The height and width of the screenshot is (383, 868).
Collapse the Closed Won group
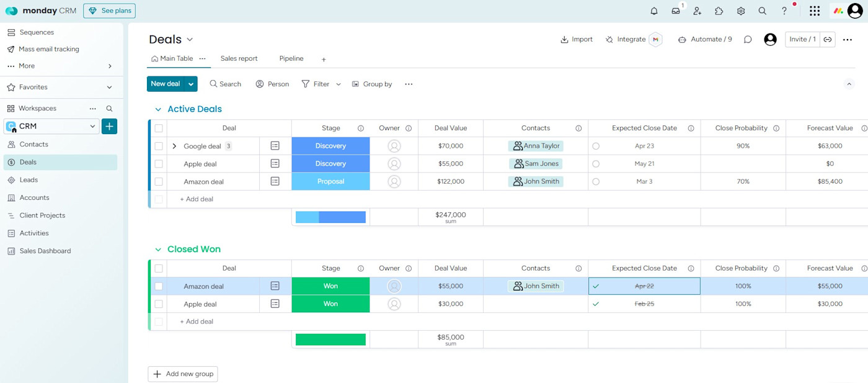158,250
